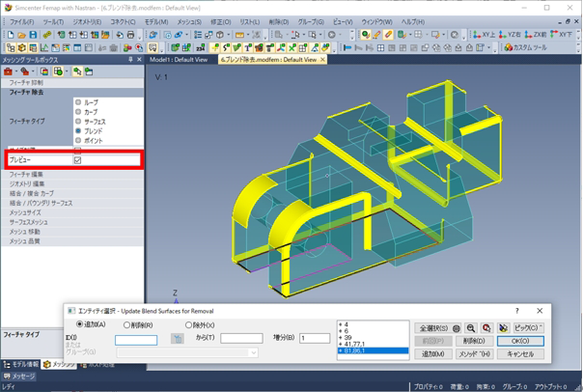This screenshot has height=392, width=583.
Task: Click the YZ右 right view icon
Action: (510, 35)
